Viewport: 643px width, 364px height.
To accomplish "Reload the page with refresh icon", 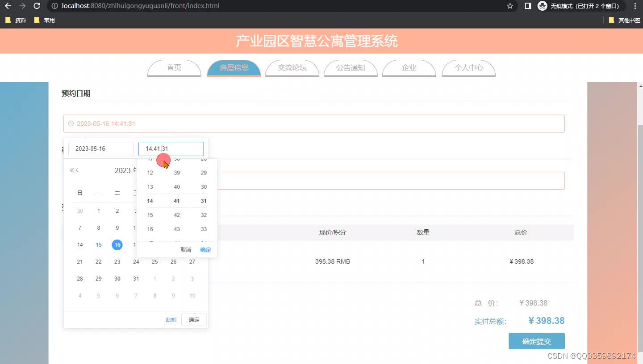I will (37, 6).
